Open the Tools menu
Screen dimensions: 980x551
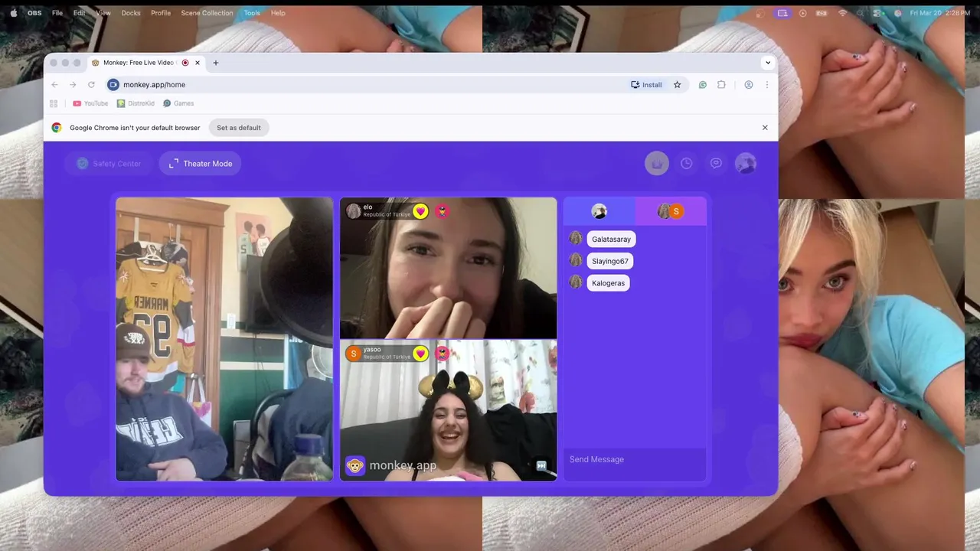[252, 13]
